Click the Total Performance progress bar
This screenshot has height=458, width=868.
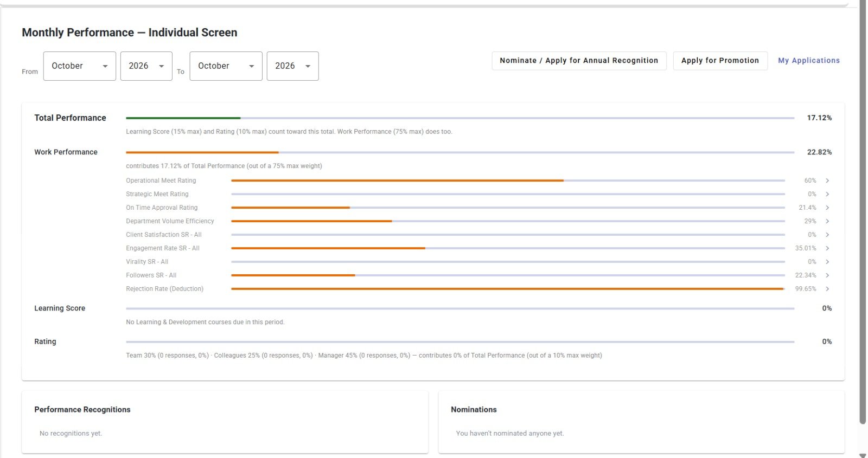coord(460,118)
